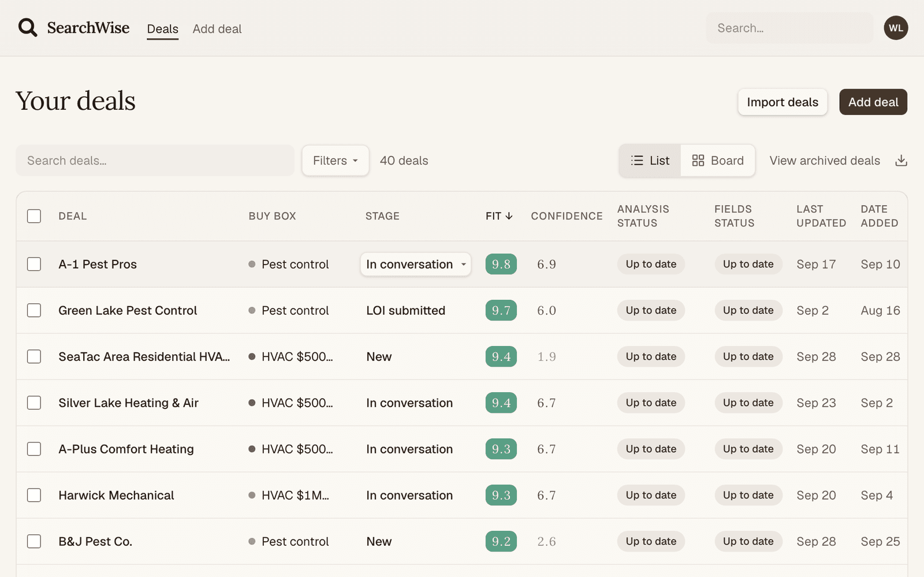Click the Last Updated column header
Image resolution: width=924 pixels, height=577 pixels.
(821, 216)
